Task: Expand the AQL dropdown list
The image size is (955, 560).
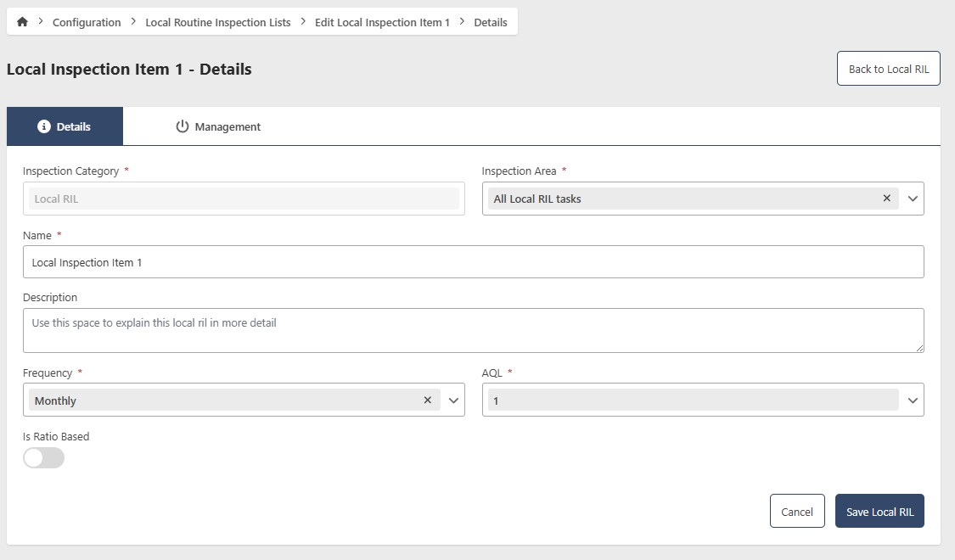Action: click(913, 400)
